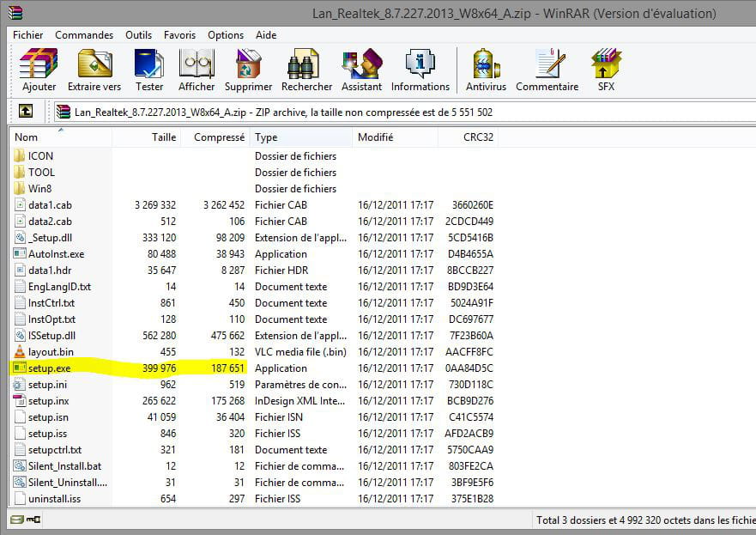Show archive Informations

[x=420, y=70]
